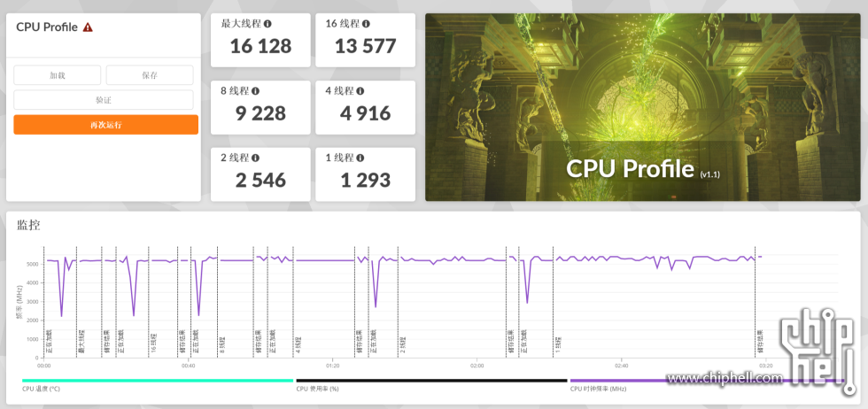The height and width of the screenshot is (409, 868).
Task: Click the 保存 button
Action: [150, 75]
